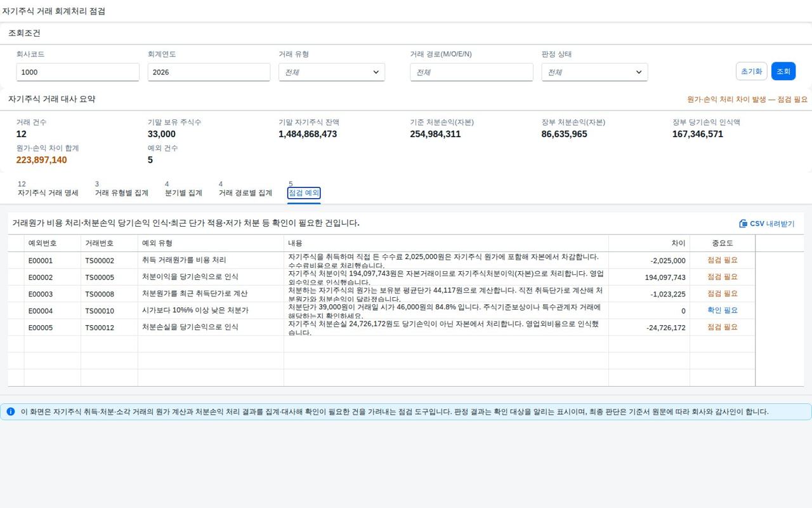Click the 거래번호 column header
This screenshot has height=508, width=812.
[x=109, y=243]
